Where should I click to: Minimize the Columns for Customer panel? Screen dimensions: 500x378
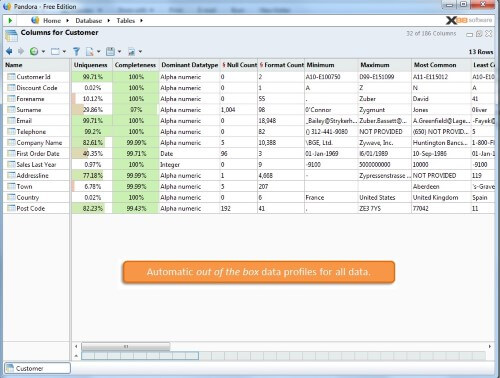pos(470,35)
